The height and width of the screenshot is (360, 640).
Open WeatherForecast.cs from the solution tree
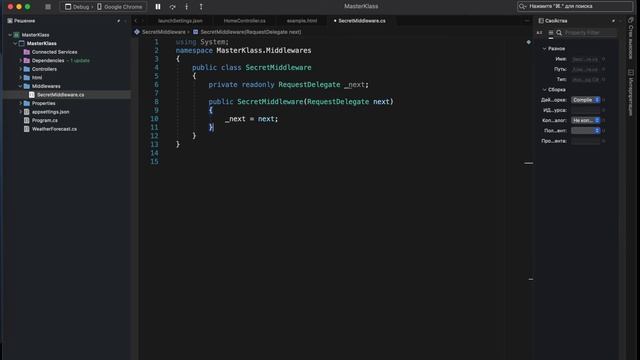[54, 129]
